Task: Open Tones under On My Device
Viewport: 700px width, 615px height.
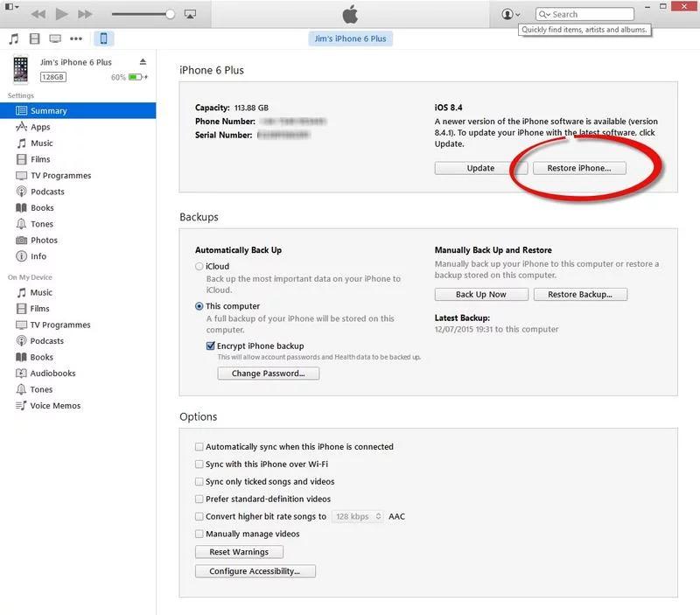Action: coord(78,389)
